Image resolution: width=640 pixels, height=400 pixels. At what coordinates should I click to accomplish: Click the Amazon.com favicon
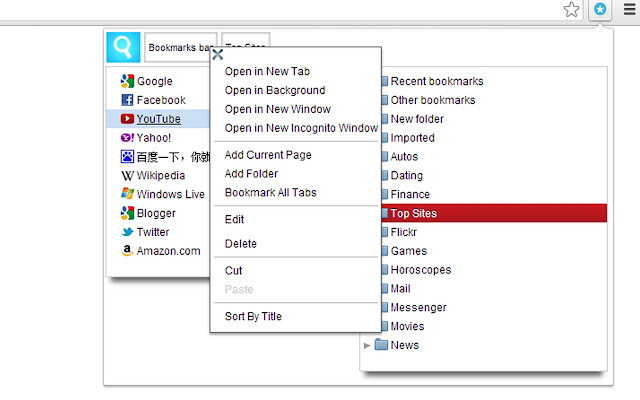[127, 250]
